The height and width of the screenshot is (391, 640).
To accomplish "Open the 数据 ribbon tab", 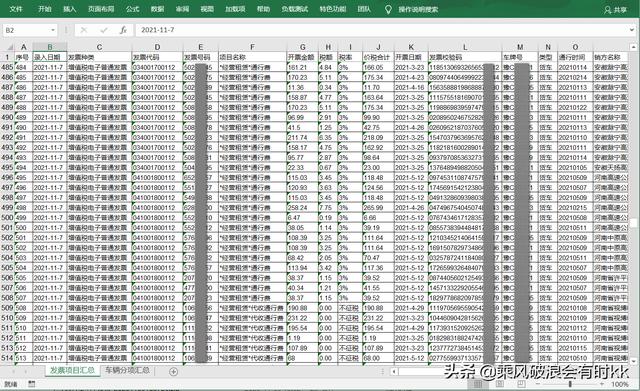I will [x=157, y=9].
